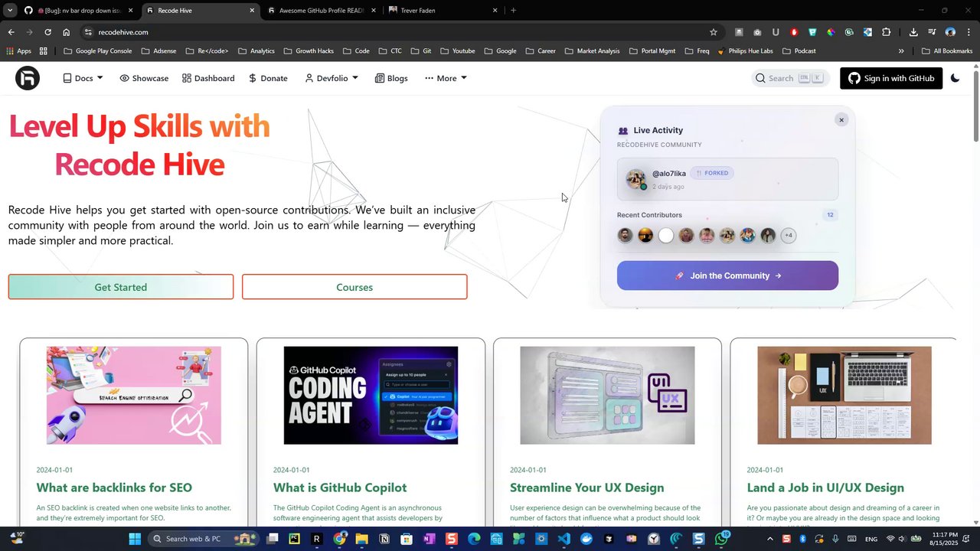The height and width of the screenshot is (551, 980).
Task: Open the browser home page
Action: [67, 32]
